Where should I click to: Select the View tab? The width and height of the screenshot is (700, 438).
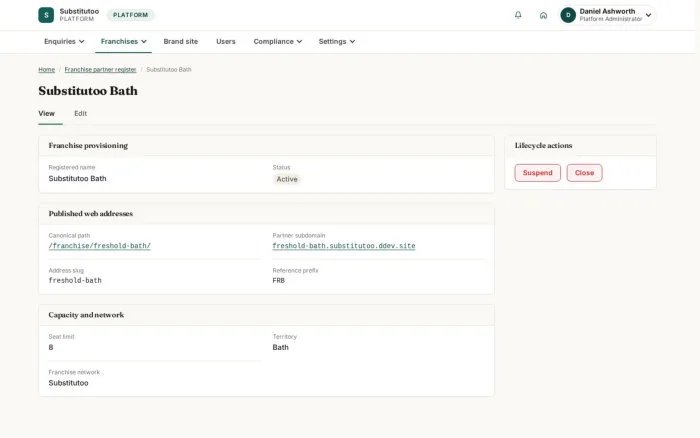(46, 113)
